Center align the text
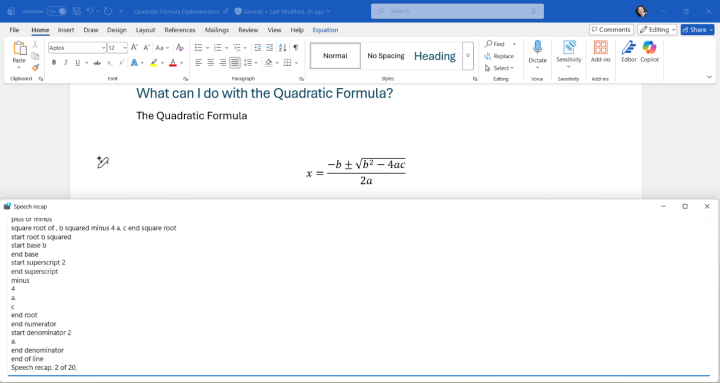The height and width of the screenshot is (383, 720). tap(210, 63)
